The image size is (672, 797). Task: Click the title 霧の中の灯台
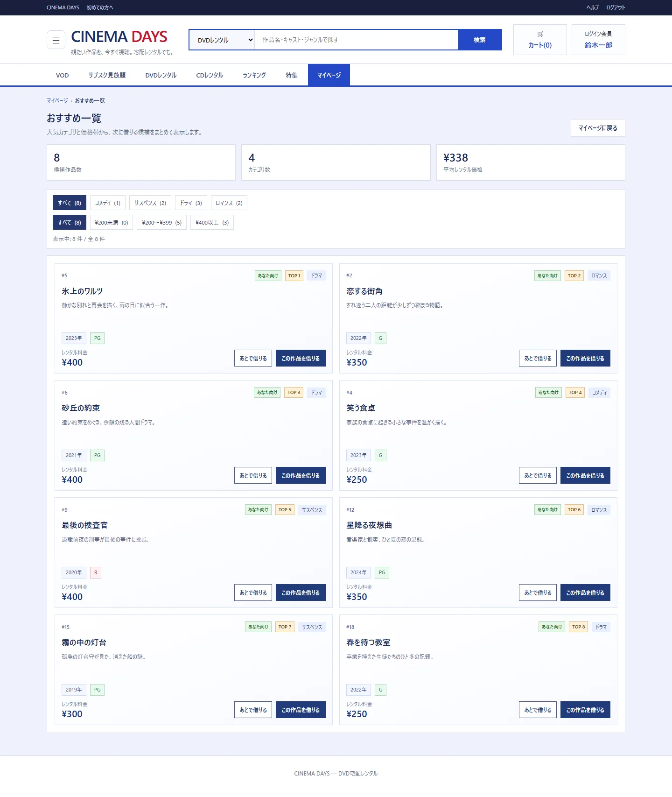pyautogui.click(x=84, y=642)
